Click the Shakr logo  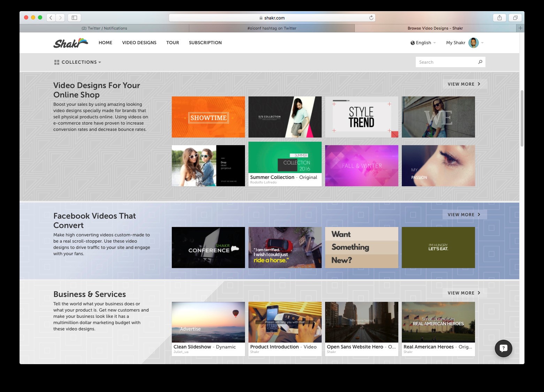coord(71,43)
